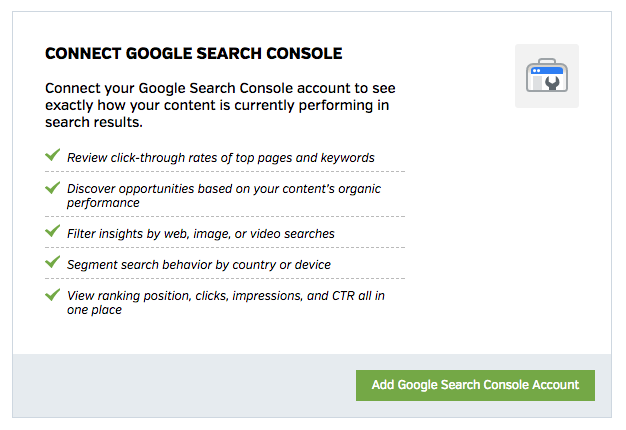Click the dashed divider below Segment search behavior
The width and height of the screenshot is (626, 430).
(225, 279)
